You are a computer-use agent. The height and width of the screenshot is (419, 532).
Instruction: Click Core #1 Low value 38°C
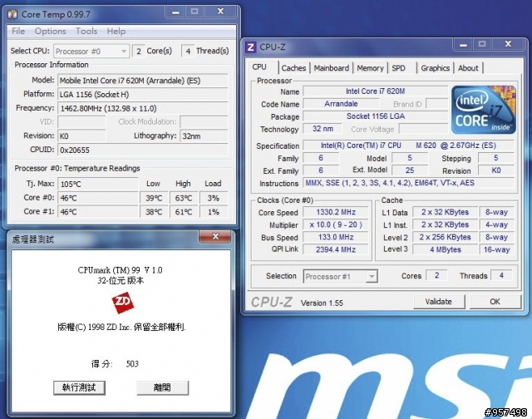pyautogui.click(x=154, y=212)
